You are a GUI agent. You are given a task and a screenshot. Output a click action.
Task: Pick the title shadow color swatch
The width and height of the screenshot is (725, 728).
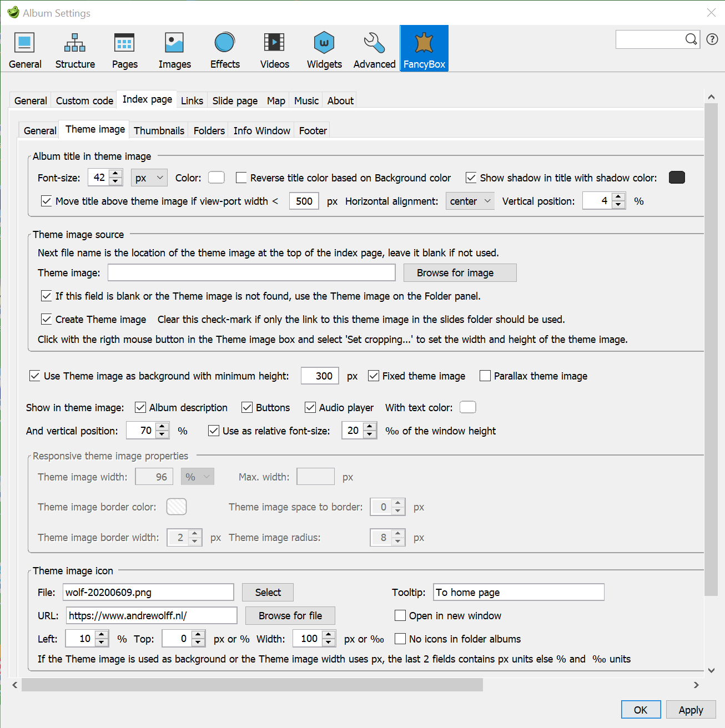[677, 178]
